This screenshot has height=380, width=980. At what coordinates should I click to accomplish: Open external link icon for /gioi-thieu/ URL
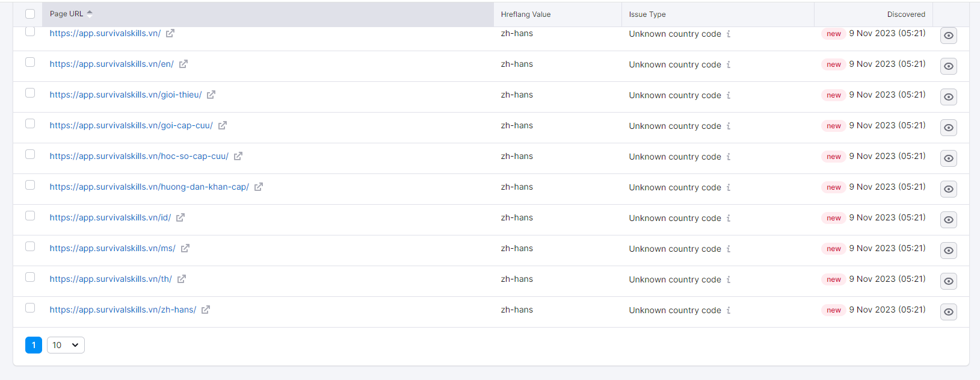point(211,95)
